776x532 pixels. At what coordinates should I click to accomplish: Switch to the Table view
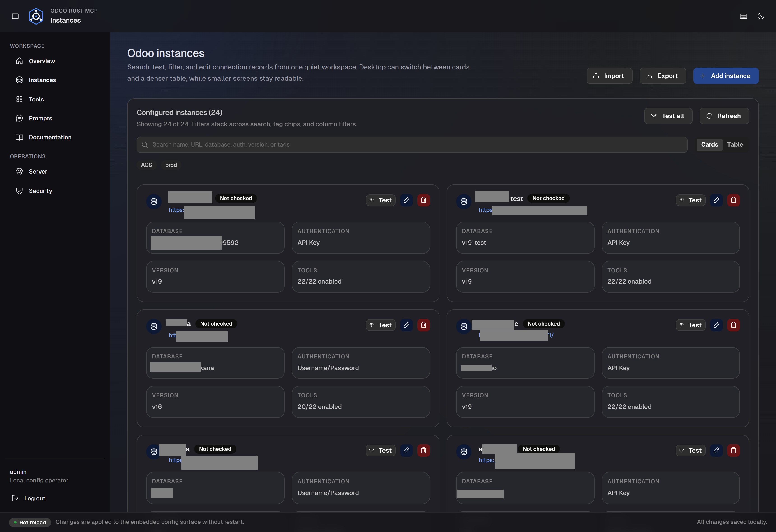(x=734, y=144)
